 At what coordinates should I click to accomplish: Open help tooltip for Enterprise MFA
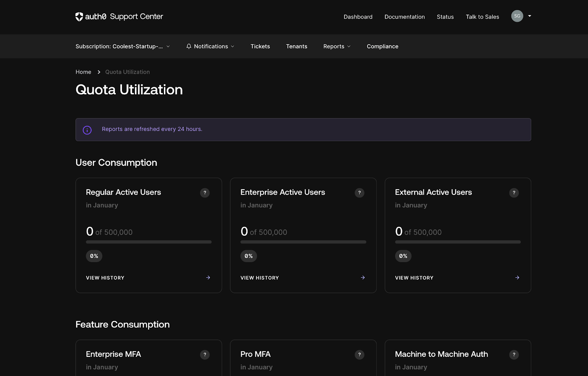(x=205, y=354)
